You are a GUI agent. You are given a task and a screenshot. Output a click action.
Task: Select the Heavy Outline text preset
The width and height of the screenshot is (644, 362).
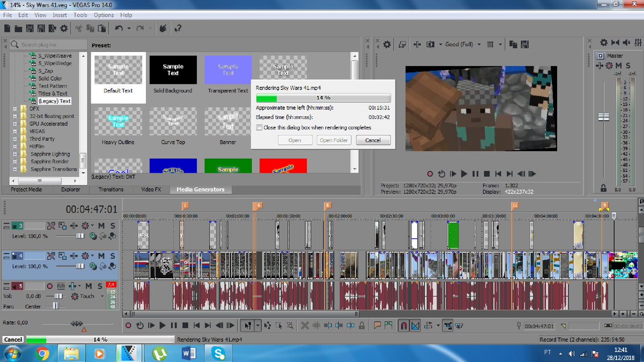click(118, 127)
